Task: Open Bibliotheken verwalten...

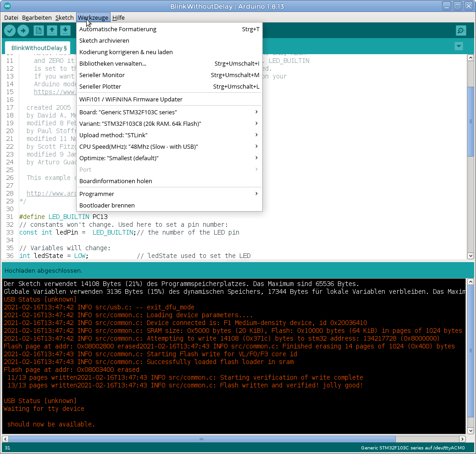Action: coord(169,63)
